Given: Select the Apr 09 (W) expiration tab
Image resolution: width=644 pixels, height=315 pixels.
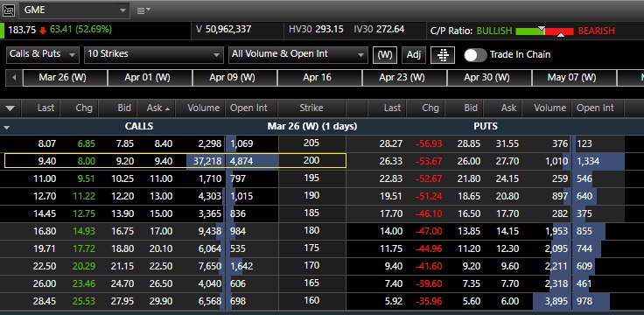Looking at the screenshot, I should pos(234,78).
